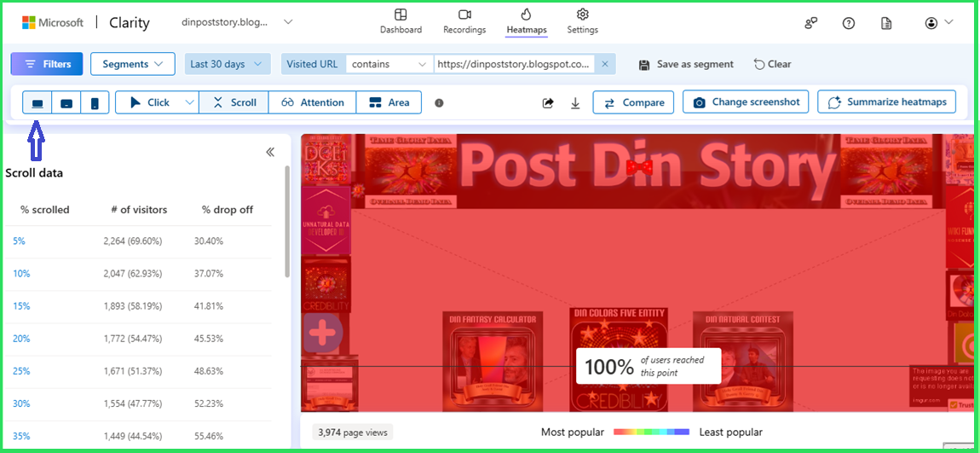The height and width of the screenshot is (453, 980).
Task: Click the Visited URL text field
Action: 514,64
